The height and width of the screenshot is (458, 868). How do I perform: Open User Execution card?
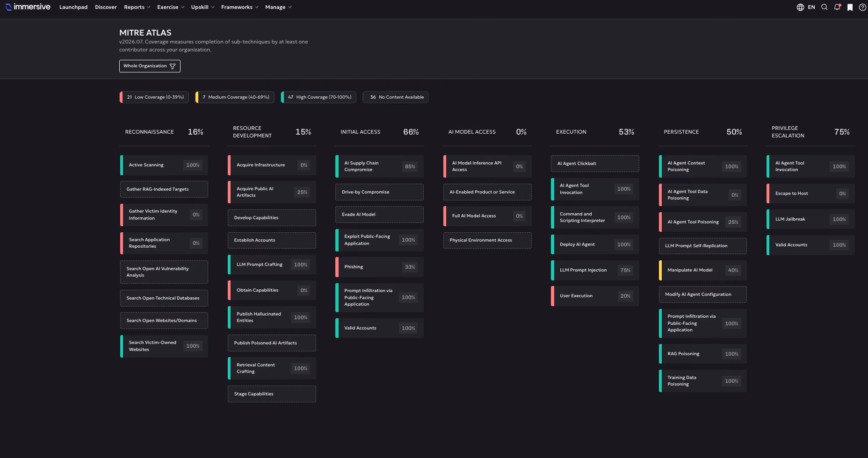point(595,296)
